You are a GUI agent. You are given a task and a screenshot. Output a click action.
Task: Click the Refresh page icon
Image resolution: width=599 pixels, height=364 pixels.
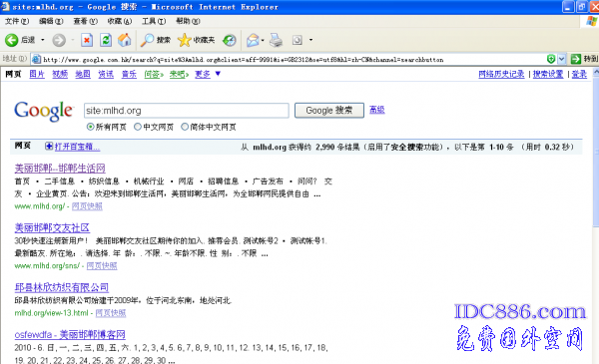(x=106, y=40)
